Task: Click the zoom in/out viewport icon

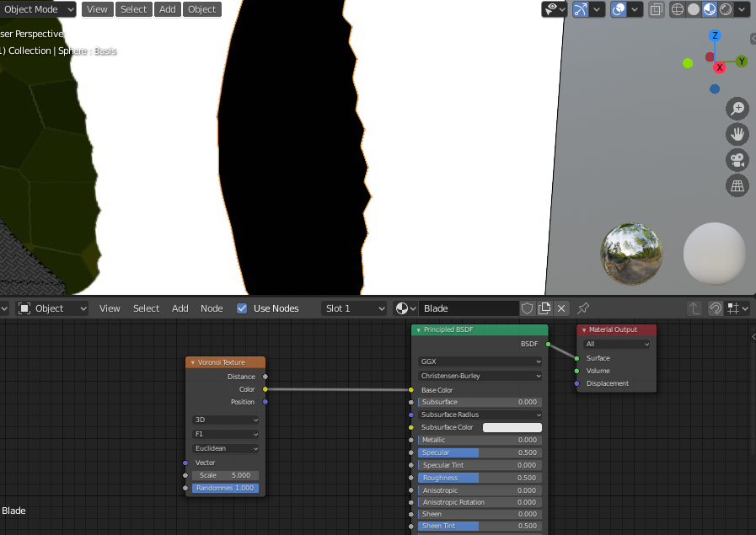Action: (737, 109)
